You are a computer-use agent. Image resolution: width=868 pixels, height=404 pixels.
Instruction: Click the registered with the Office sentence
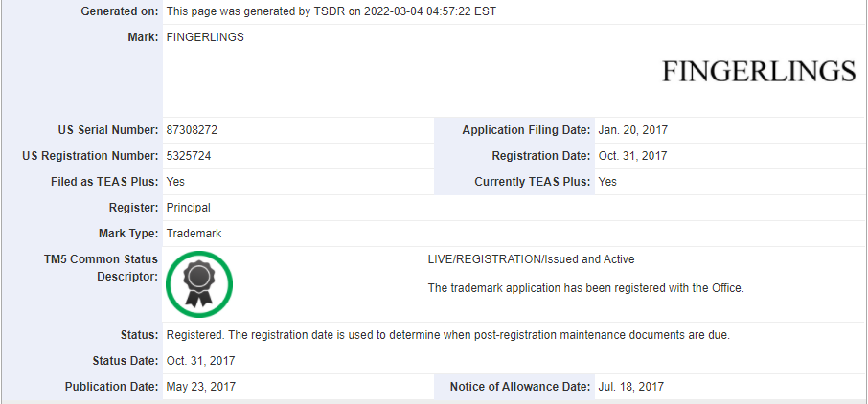point(586,288)
